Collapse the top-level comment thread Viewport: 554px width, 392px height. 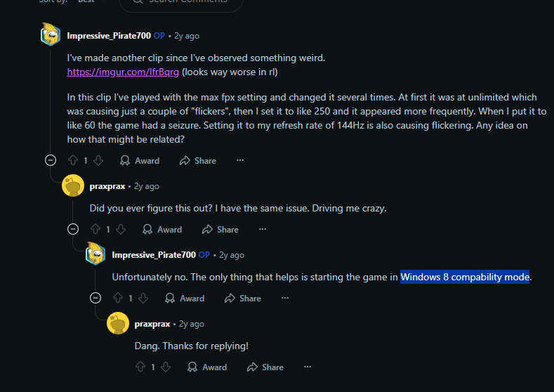coord(51,160)
